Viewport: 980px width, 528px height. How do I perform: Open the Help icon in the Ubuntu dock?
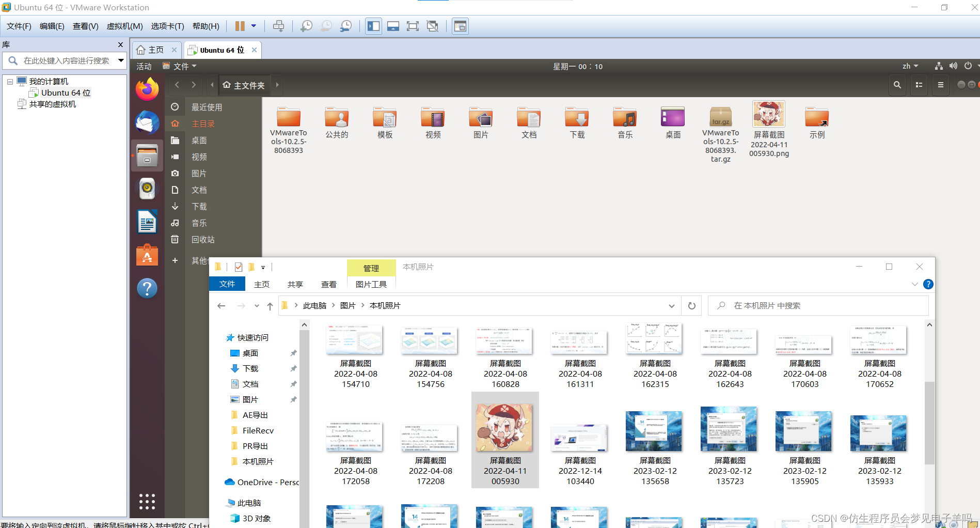click(147, 288)
